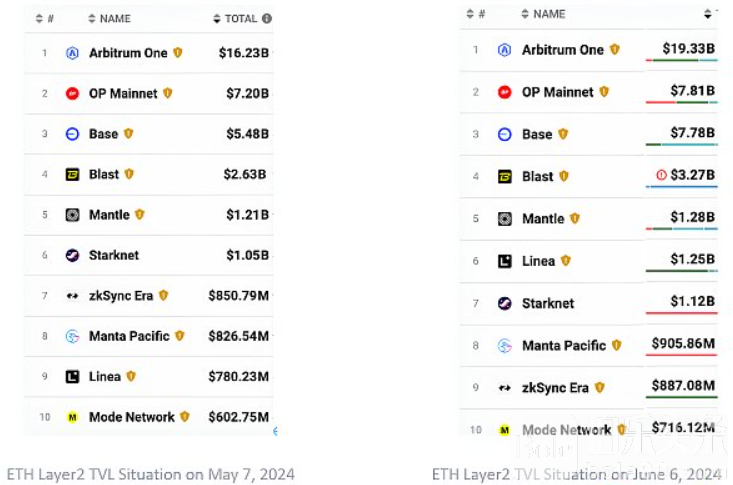Sort left table by TOTAL column

235,18
